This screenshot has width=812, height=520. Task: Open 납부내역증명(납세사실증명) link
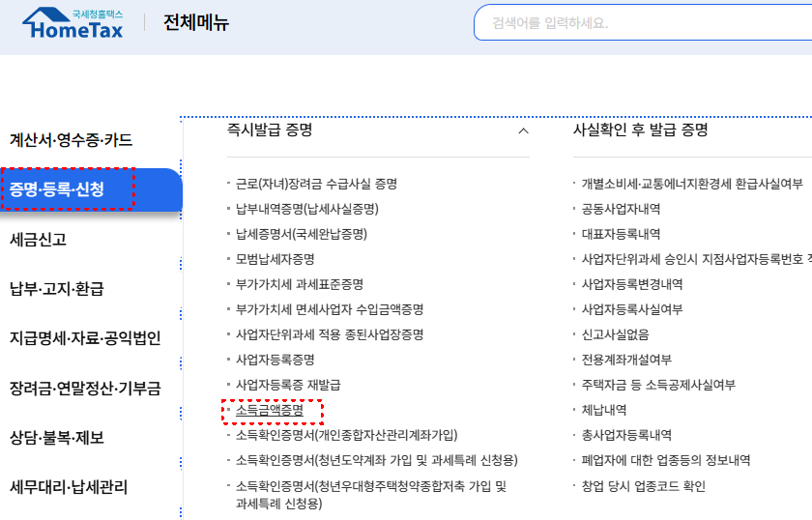tap(307, 209)
